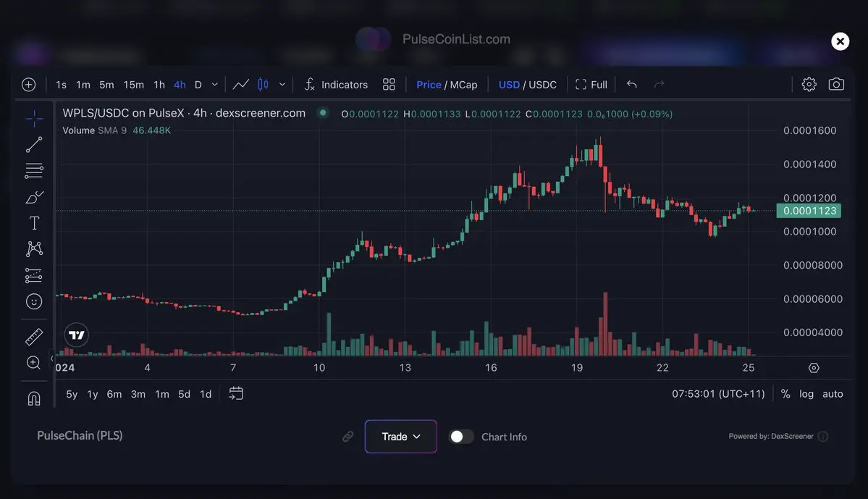Take a chart snapshot with camera icon
Screen dimensions: 868x499
pyautogui.click(x=836, y=84)
